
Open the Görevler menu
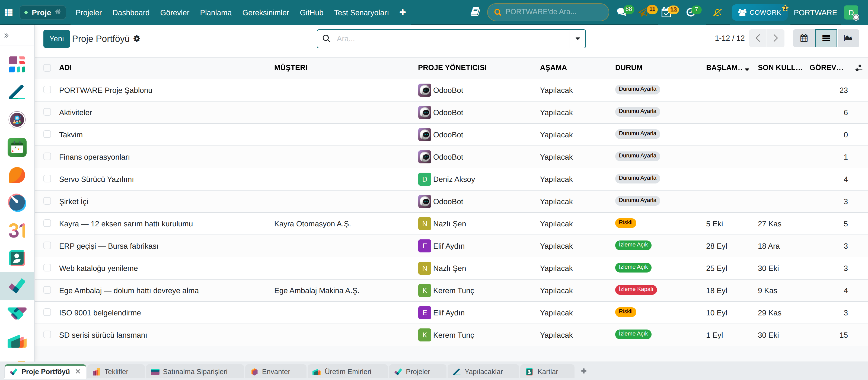(174, 12)
